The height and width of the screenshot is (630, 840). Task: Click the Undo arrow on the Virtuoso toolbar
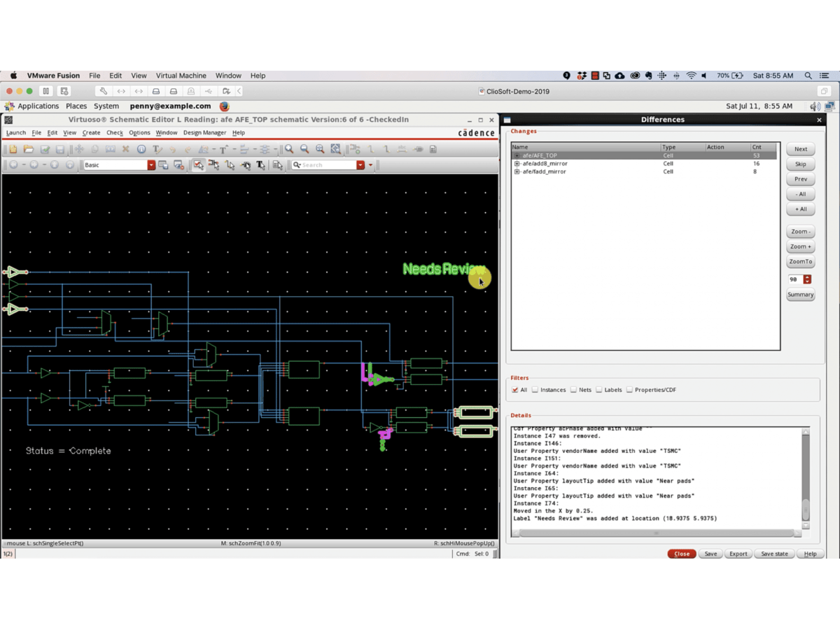pyautogui.click(x=172, y=149)
